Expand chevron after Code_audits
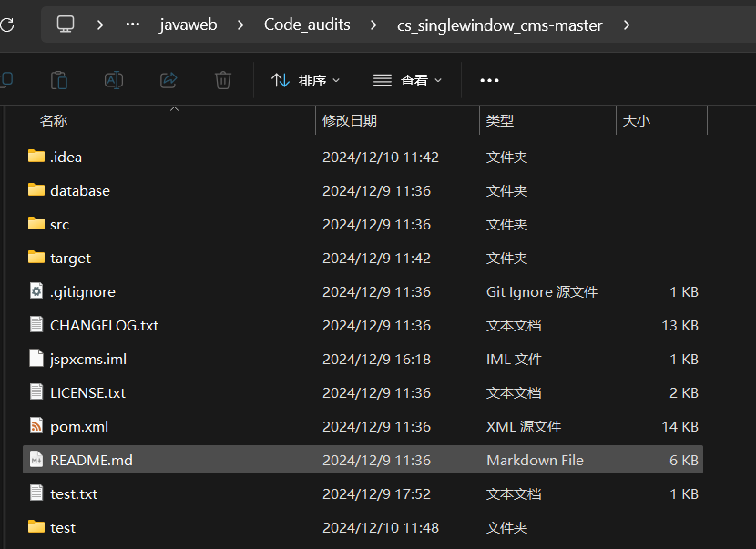This screenshot has width=756, height=549. click(x=373, y=25)
